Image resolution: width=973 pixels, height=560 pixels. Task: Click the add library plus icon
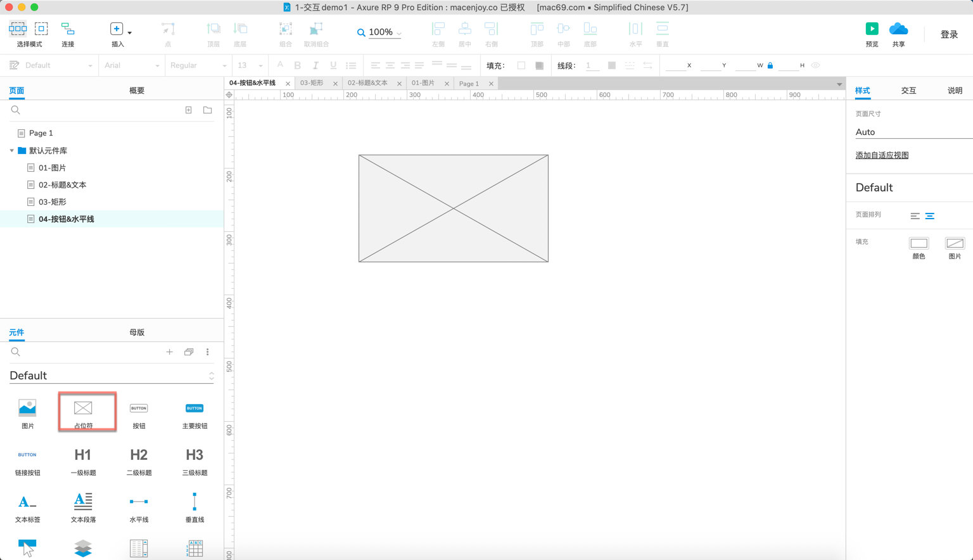click(x=169, y=352)
